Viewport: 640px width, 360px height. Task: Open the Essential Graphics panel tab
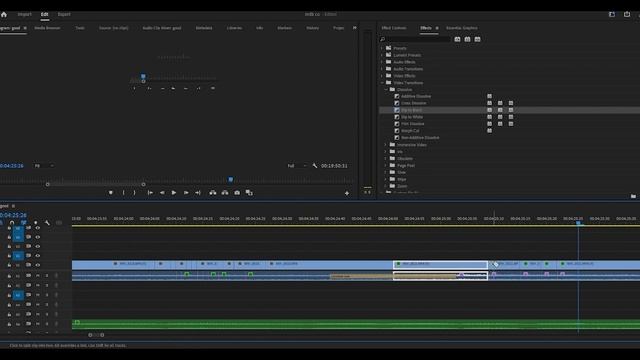tap(462, 28)
